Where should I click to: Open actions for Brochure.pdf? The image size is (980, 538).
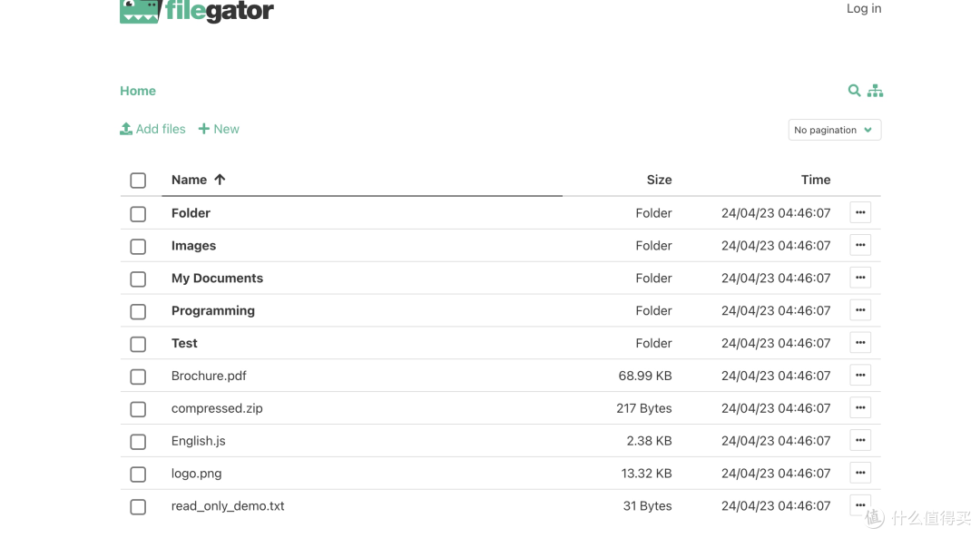coord(859,375)
